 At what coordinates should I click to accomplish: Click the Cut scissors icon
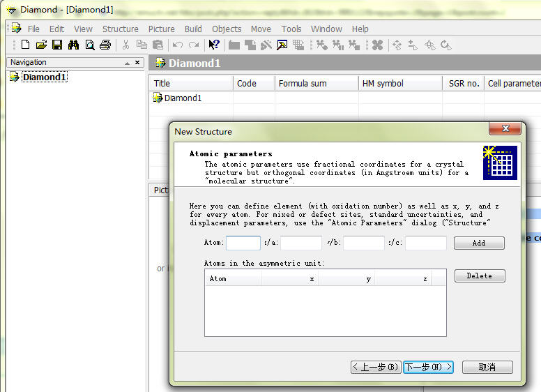(125, 45)
